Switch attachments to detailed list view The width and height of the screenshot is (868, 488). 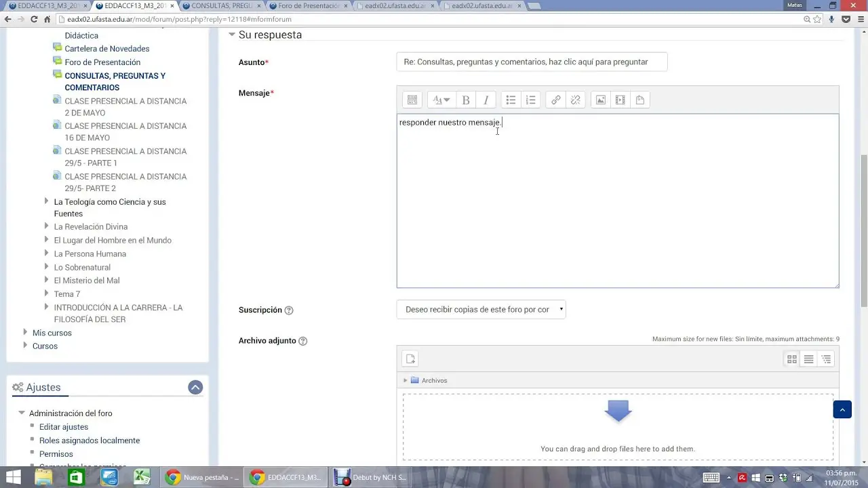[808, 359]
